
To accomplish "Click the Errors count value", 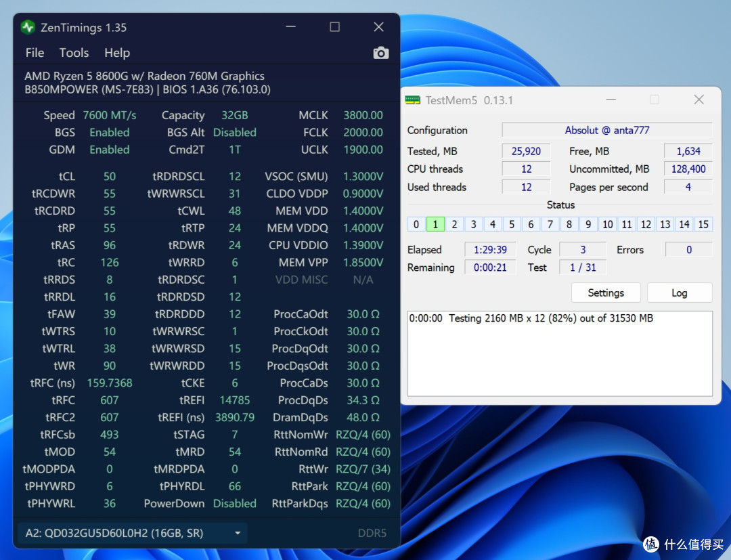I will 688,249.
